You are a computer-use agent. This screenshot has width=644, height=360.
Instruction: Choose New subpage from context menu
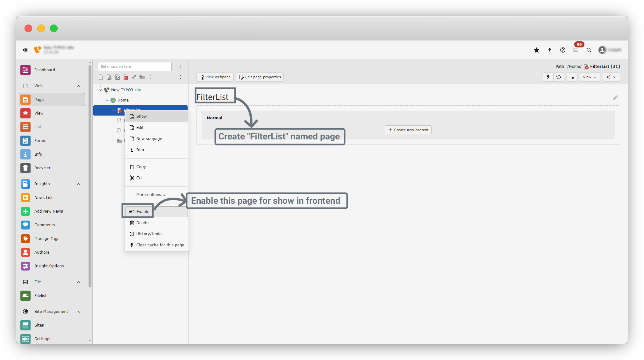click(x=149, y=139)
